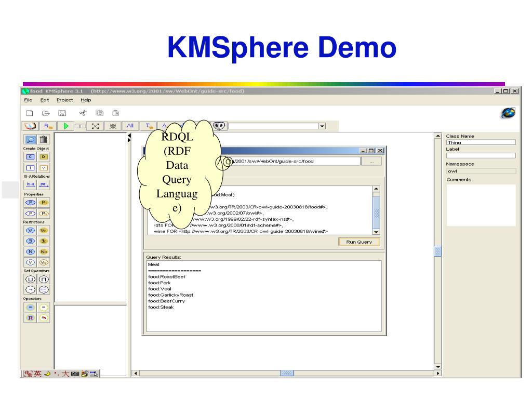Click the 'All' toolbar button
This screenshot has height=399, width=532.
[x=130, y=126]
